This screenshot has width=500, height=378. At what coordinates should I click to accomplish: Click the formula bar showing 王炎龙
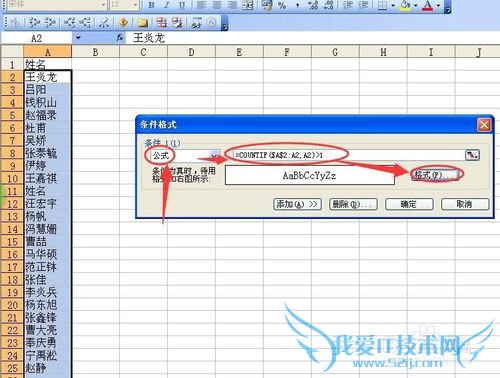tap(312, 38)
